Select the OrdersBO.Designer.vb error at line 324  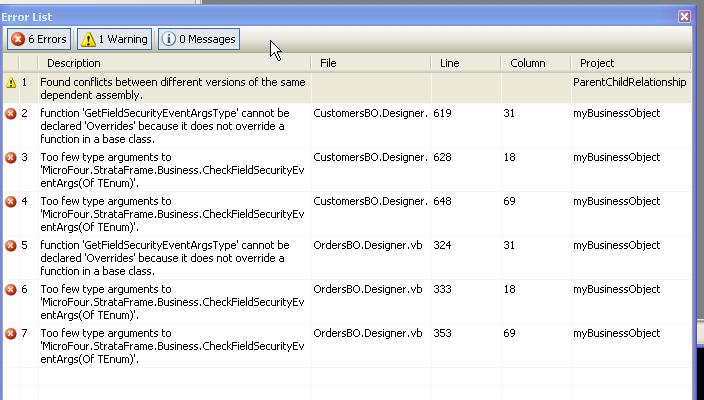pos(367,246)
